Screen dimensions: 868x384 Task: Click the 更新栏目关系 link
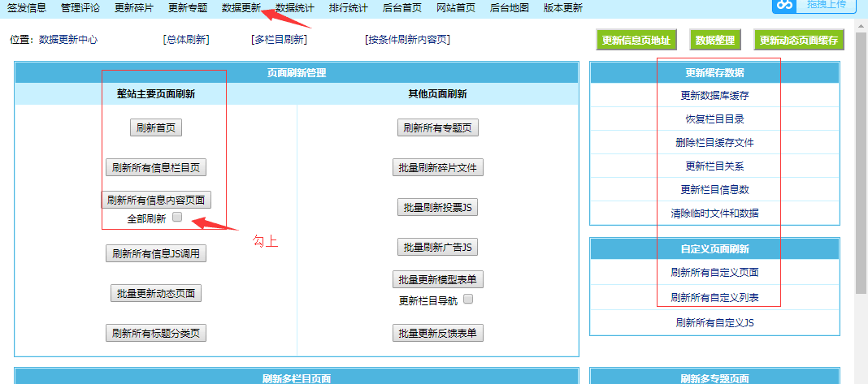coord(714,166)
